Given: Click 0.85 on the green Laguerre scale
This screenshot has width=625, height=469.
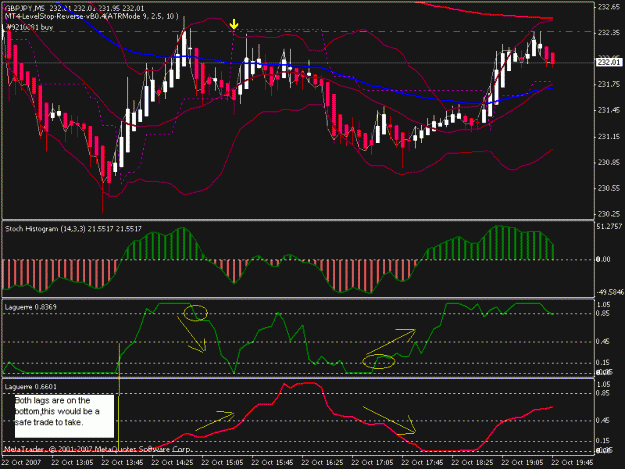Looking at the screenshot, I should 603,314.
